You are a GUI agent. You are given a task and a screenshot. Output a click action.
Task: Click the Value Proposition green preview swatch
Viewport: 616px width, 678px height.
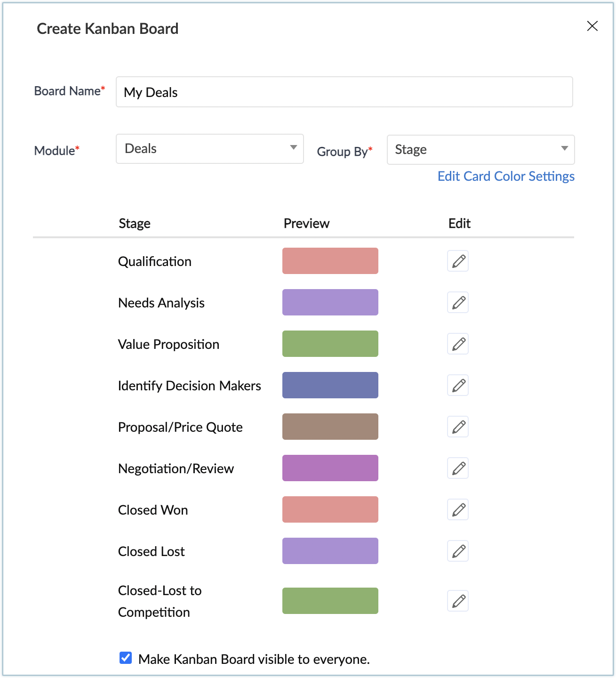pyautogui.click(x=330, y=344)
